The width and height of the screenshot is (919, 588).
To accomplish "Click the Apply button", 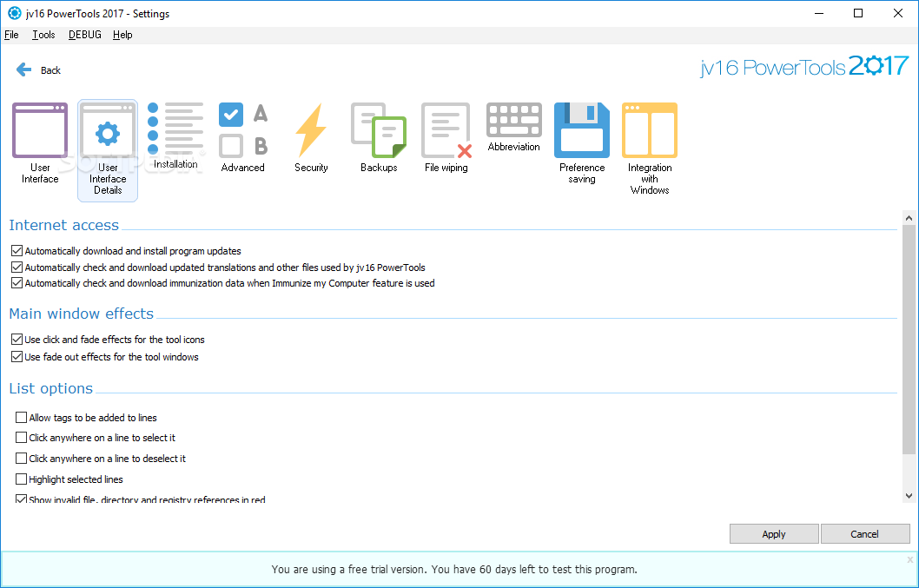I will coord(774,534).
